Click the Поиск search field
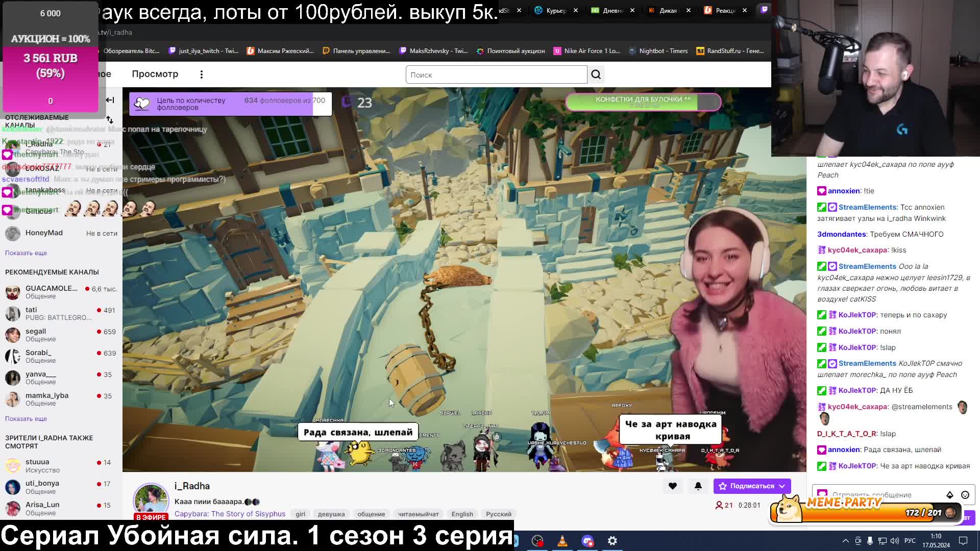Screen dimensions: 980x551 496,74
